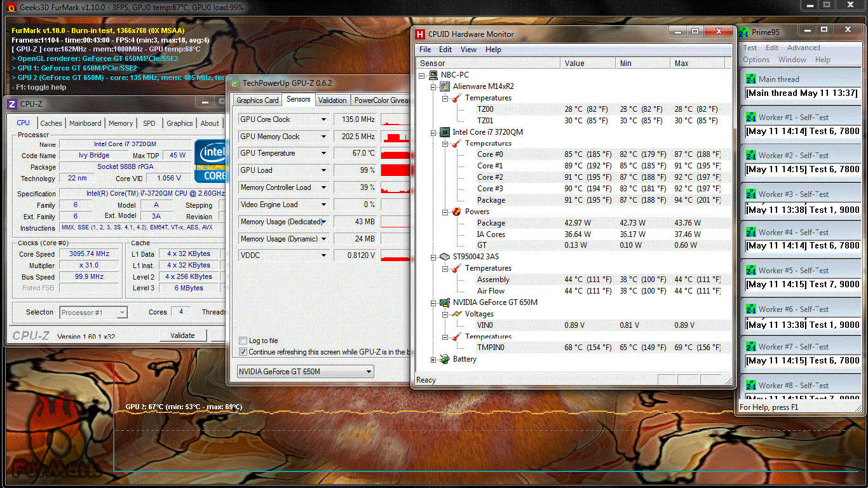The width and height of the screenshot is (868, 488).
Task: Click the Intel Core logo in CPU-Z
Action: (210, 161)
